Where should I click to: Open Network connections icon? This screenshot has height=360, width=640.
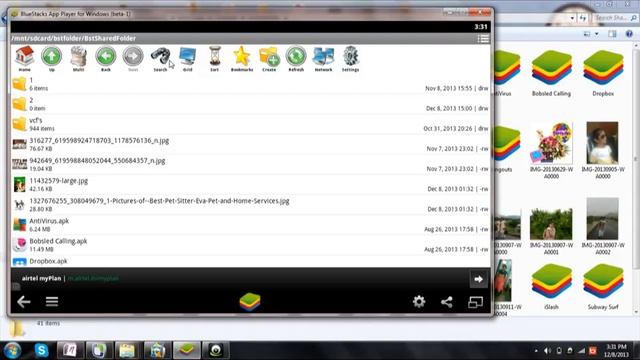(x=323, y=58)
